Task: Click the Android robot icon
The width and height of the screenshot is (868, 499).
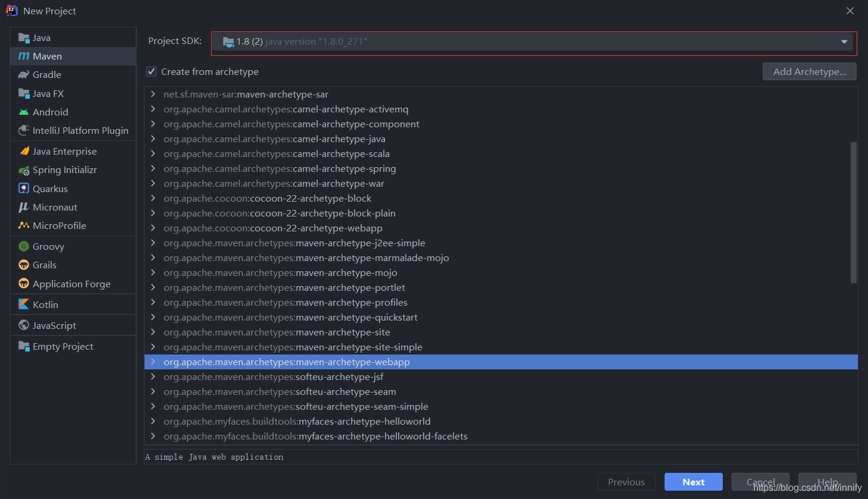Action: [24, 112]
